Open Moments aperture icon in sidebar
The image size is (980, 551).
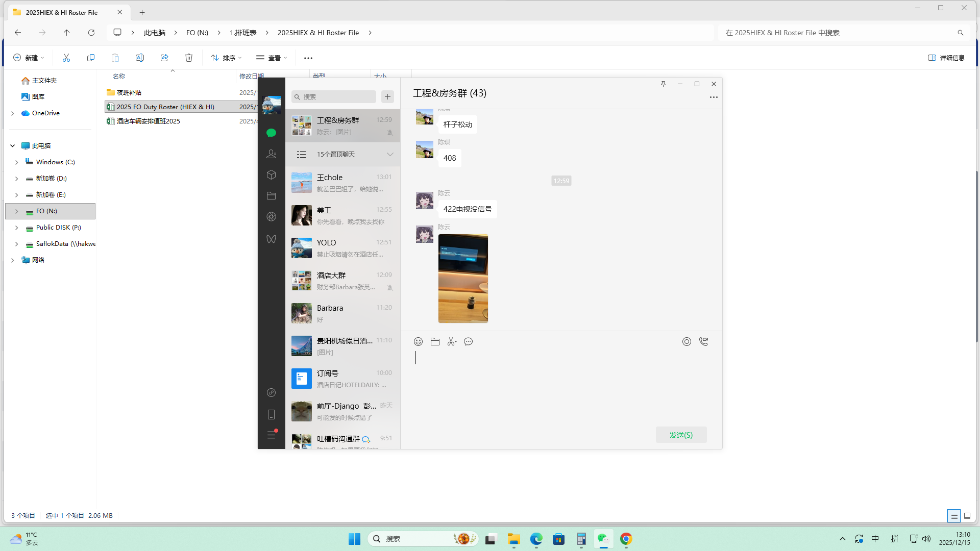click(271, 217)
